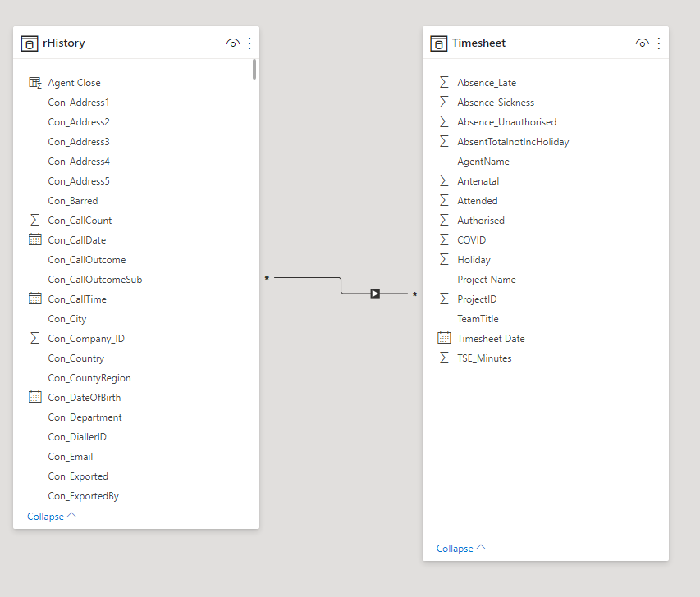Click the relationship cross-filter direction arrow
700x597 pixels.
pos(375,294)
